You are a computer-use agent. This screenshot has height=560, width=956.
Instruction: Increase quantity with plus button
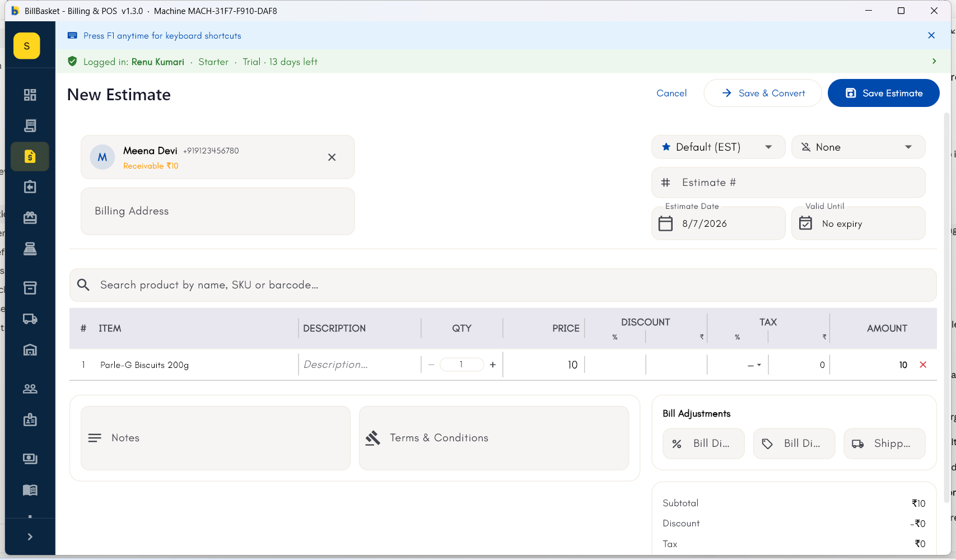(x=493, y=365)
